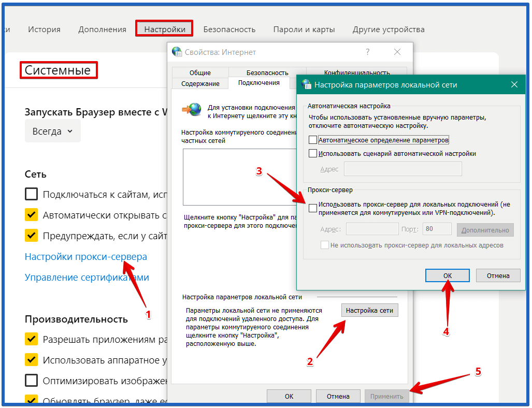Click the globe icon in Свойства: Интернет title
Viewport: 532px width, 408px height.
(x=177, y=52)
